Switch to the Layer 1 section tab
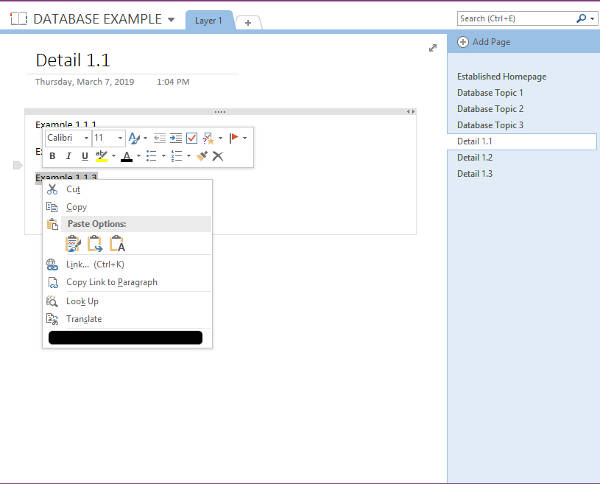The width and height of the screenshot is (600, 484). coord(209,20)
